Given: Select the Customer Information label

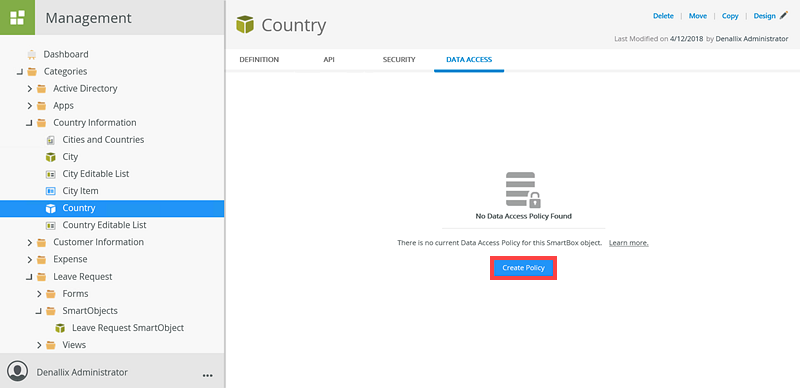Looking at the screenshot, I should (98, 242).
